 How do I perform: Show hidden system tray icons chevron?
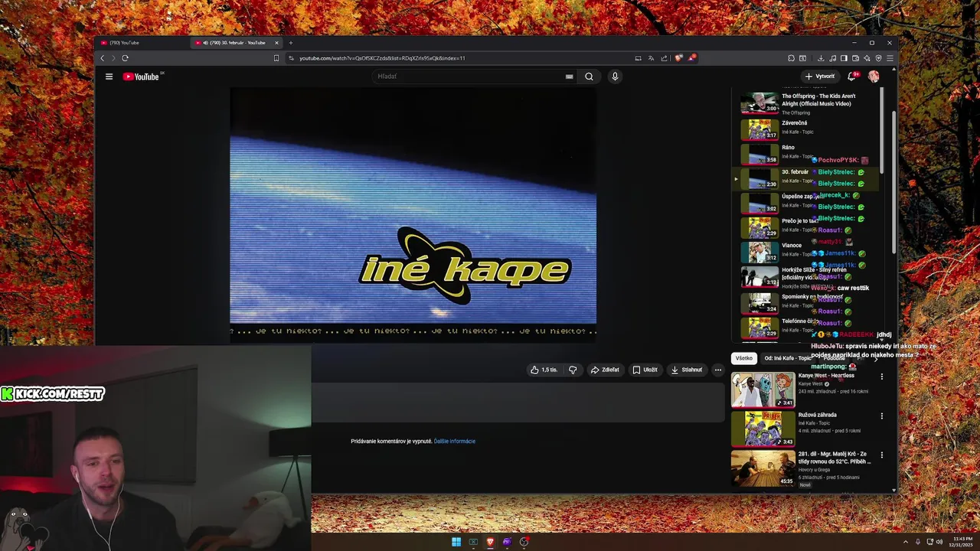[x=905, y=542]
